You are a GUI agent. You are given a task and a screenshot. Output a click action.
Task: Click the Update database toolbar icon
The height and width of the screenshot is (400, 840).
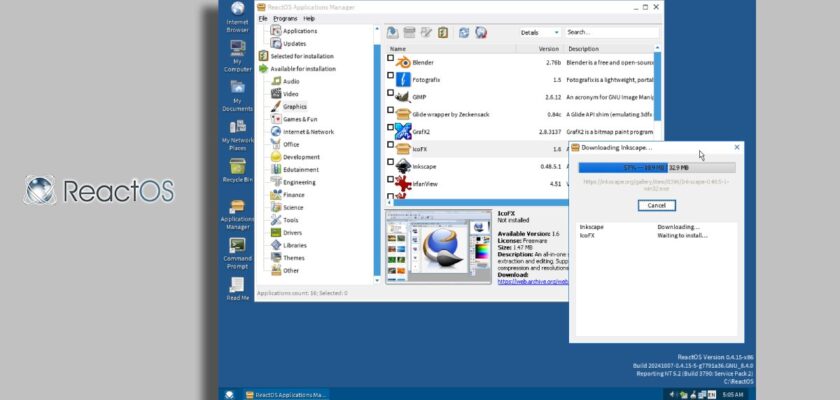(481, 33)
